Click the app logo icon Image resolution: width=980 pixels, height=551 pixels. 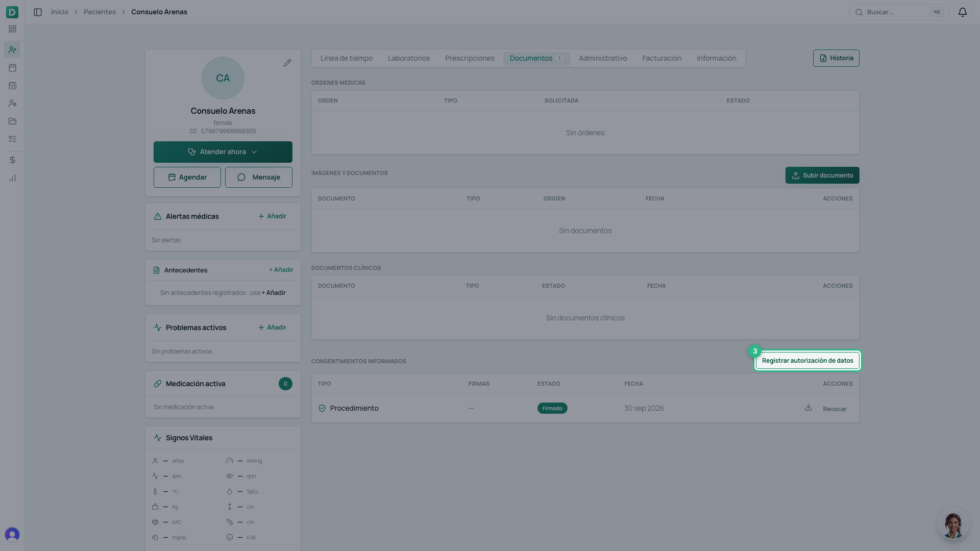point(12,12)
